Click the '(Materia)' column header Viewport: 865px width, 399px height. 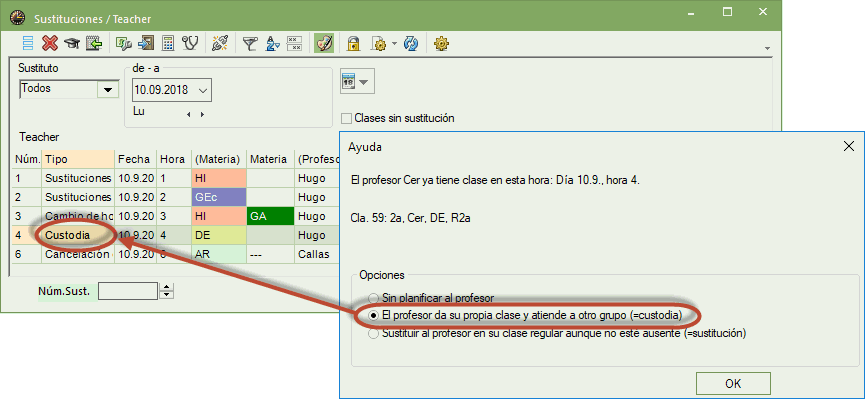point(218,159)
